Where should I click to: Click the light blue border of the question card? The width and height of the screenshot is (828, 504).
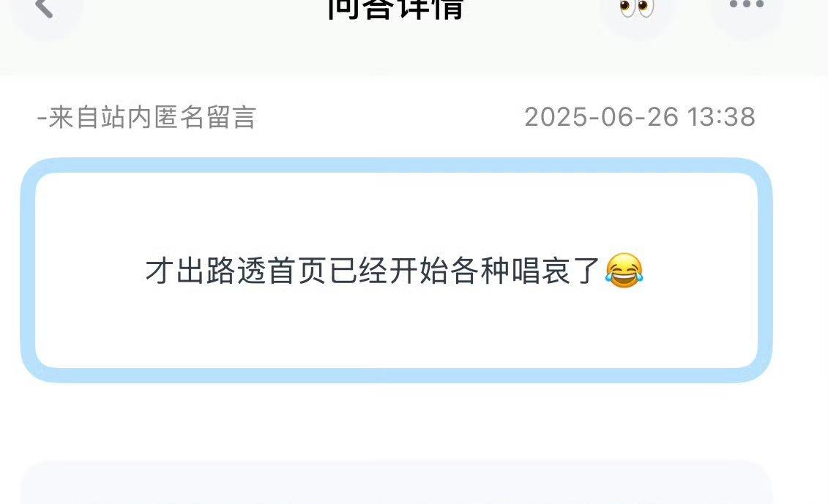396,165
